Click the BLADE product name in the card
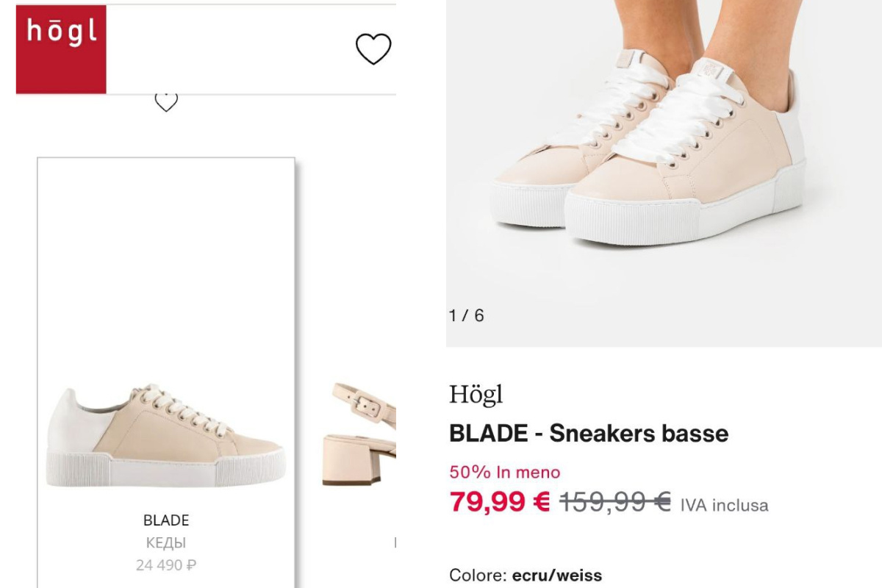The width and height of the screenshot is (882, 588). pos(166,520)
